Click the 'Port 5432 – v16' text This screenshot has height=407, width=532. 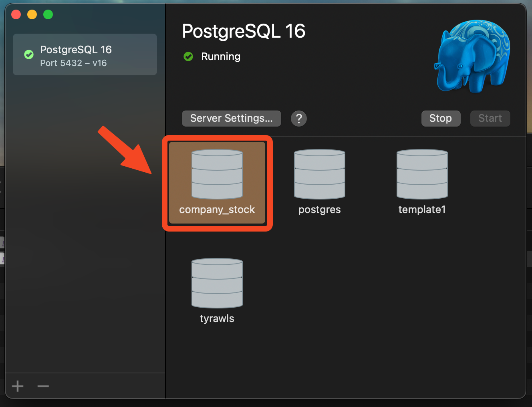(73, 63)
